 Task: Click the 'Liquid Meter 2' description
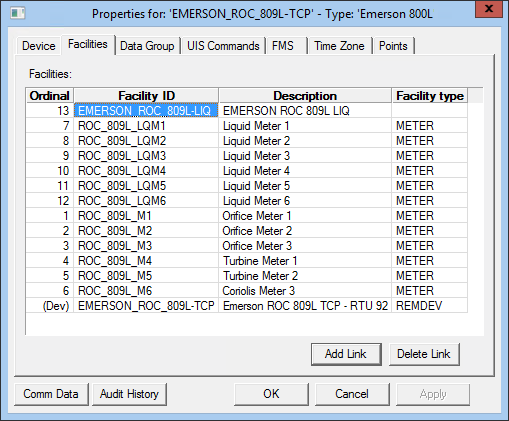pos(305,141)
